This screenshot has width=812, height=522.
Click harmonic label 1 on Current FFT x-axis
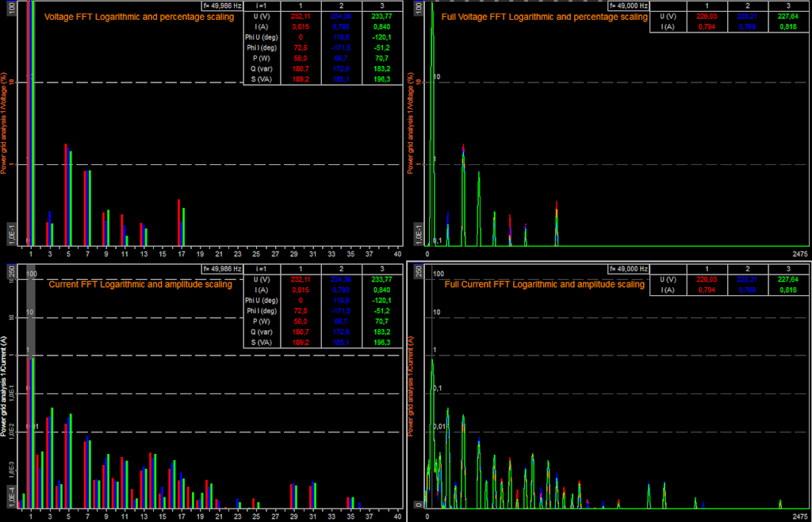coord(31,516)
